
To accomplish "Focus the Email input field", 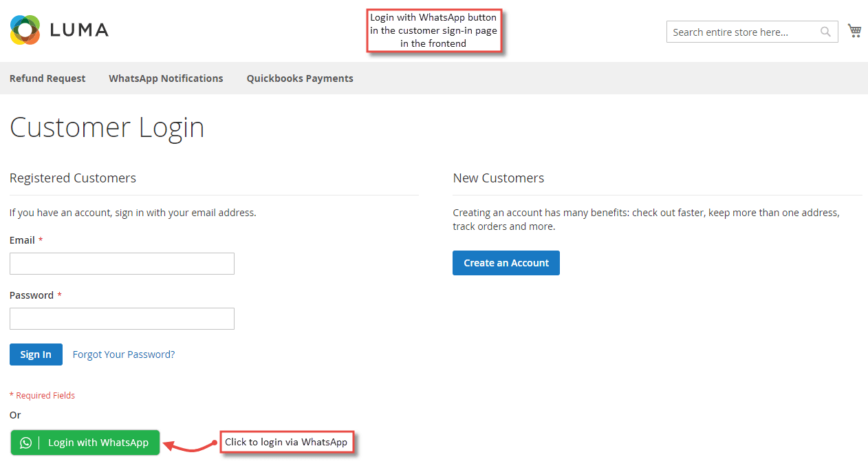I will tap(122, 264).
